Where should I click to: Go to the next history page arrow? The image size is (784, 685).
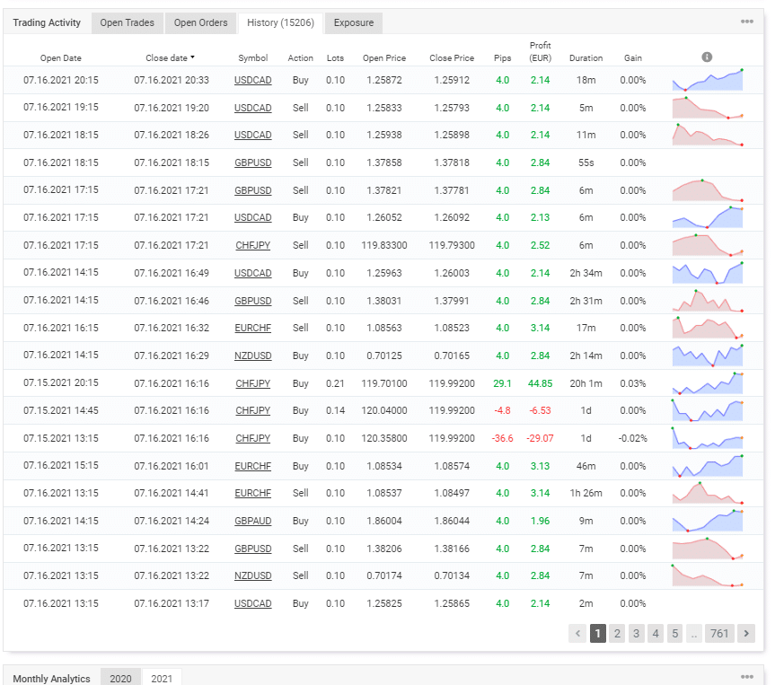point(746,634)
